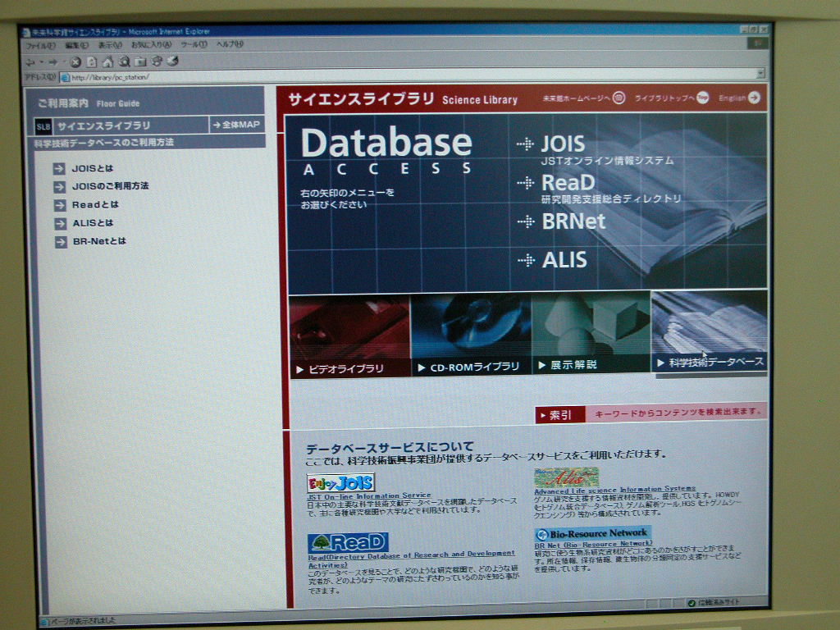The image size is (840, 630).
Task: Open the ビデオライブラリ thumbnail tab
Action: click(x=349, y=336)
